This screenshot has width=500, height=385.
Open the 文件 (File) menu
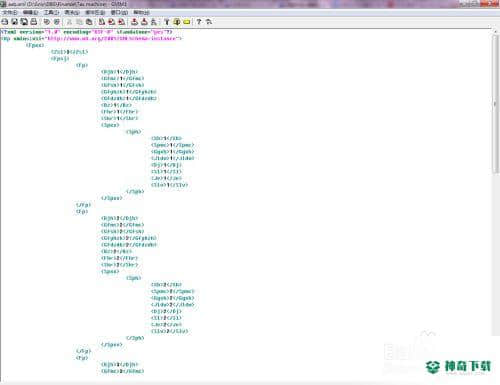click(10, 12)
